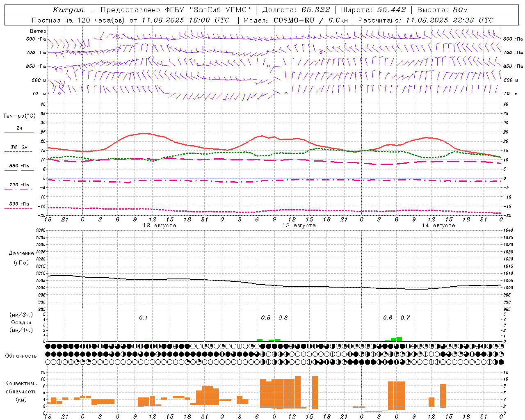Click the "500 м" wind level label on left axis
This screenshot has height=420, width=525.
click(x=39, y=80)
